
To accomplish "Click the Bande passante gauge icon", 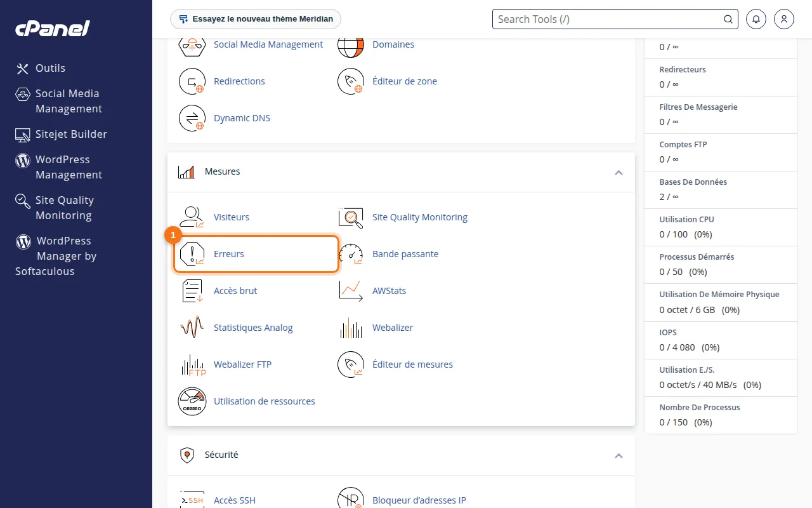I will 350,254.
